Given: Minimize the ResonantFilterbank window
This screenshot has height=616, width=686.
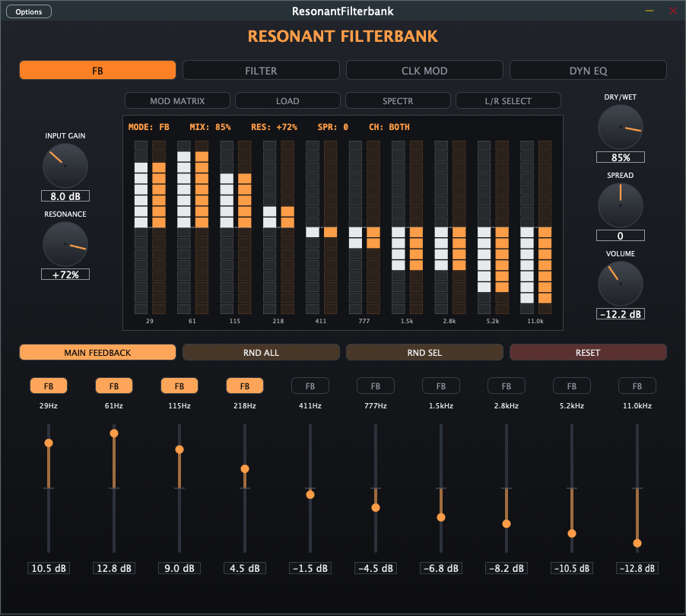Looking at the screenshot, I should click(x=649, y=11).
